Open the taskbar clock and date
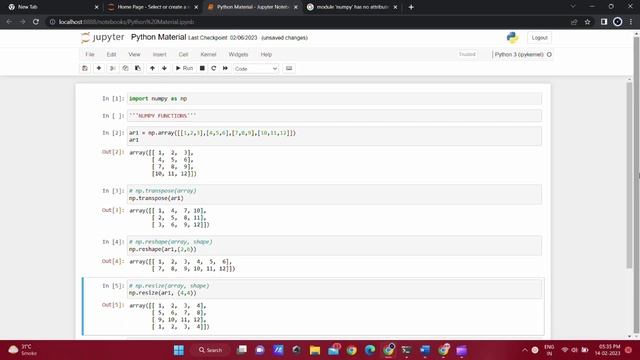 click(608, 350)
